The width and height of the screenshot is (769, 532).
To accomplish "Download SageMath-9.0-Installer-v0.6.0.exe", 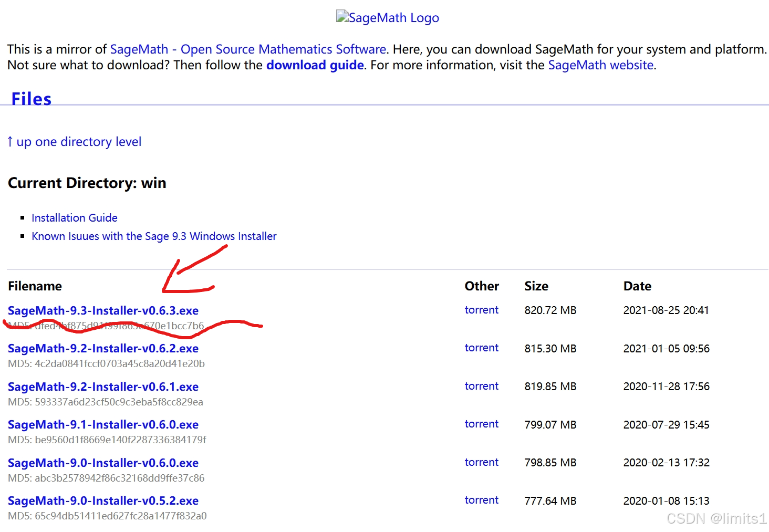I will [103, 463].
